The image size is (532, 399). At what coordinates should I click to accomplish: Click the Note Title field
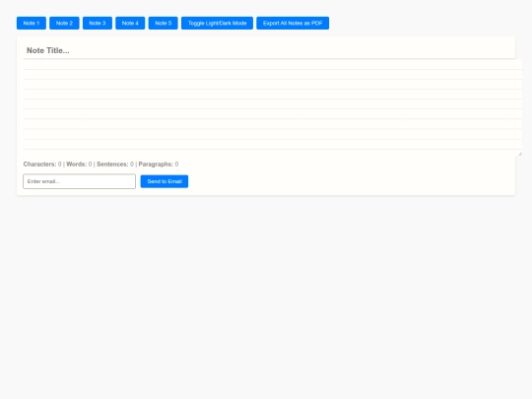(269, 50)
